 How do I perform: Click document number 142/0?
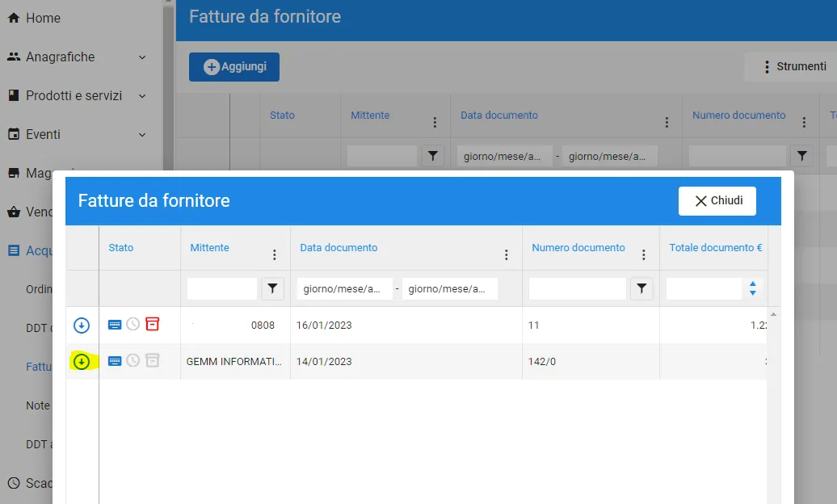coord(542,362)
